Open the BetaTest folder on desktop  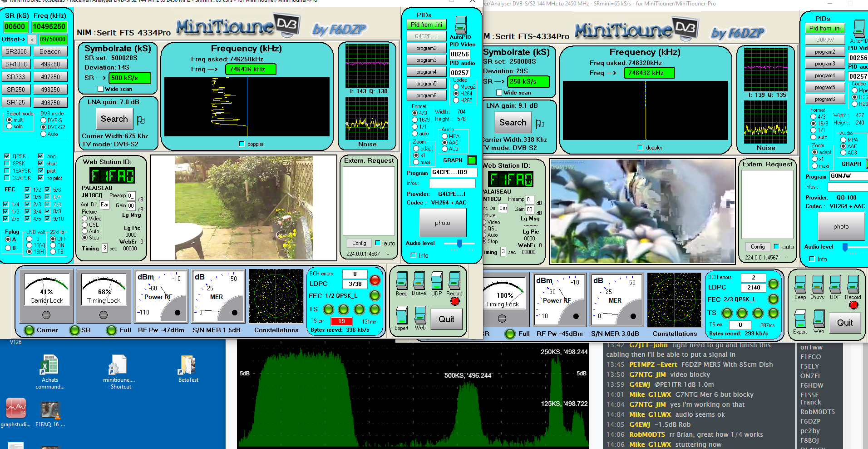click(188, 369)
